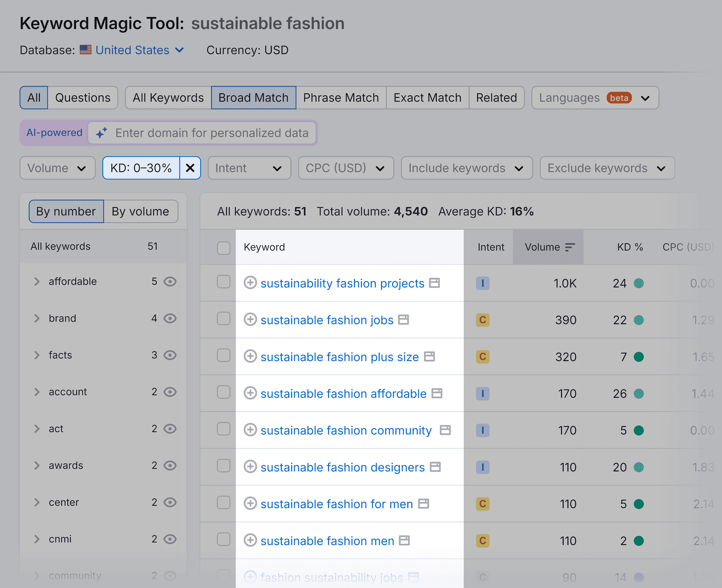Open SERP icon for sustainable fashion jobs

[x=403, y=320]
